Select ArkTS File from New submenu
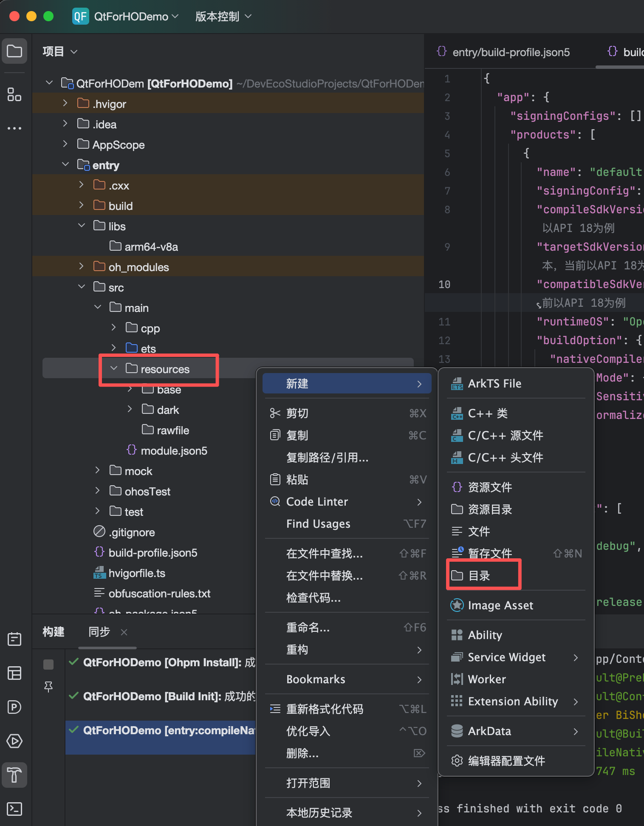The width and height of the screenshot is (644, 826). coord(516,384)
